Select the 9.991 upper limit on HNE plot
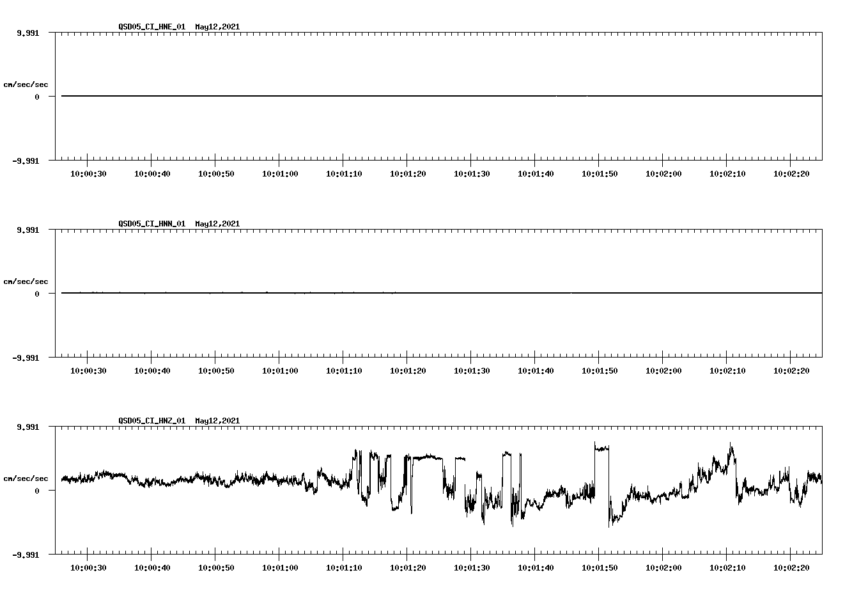The width and height of the screenshot is (868, 591). 27,33
